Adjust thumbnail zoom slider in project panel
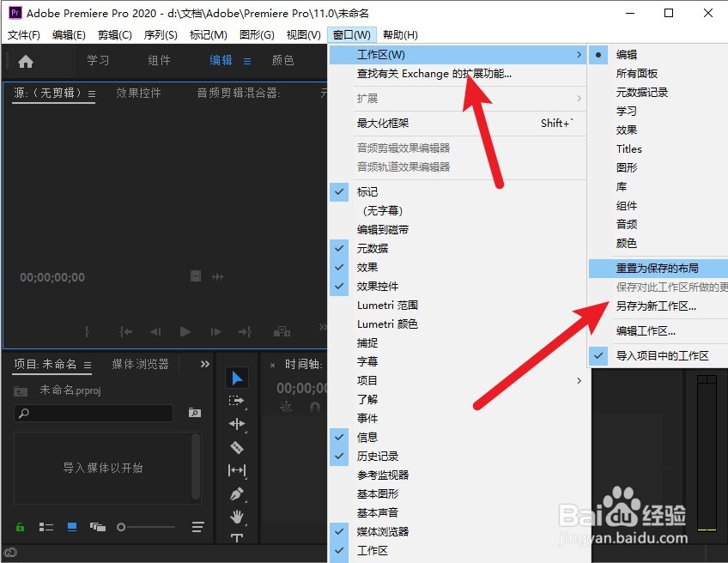The image size is (728, 563). click(146, 527)
